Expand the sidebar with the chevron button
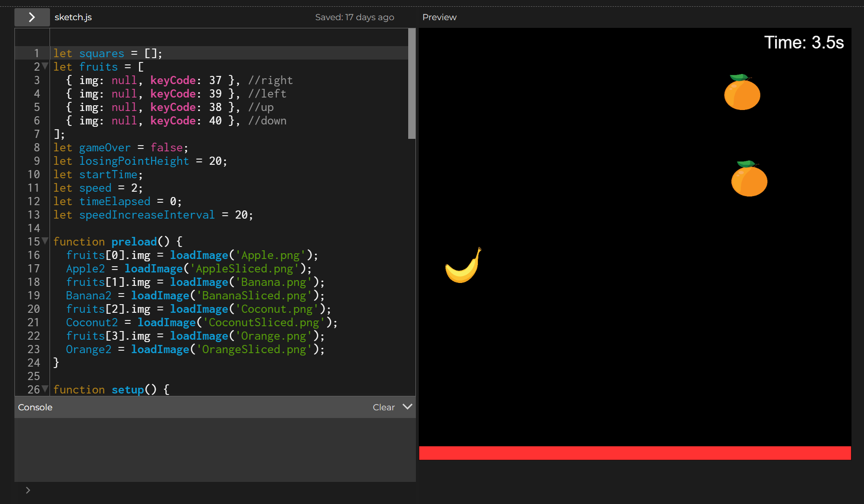 pyautogui.click(x=32, y=17)
